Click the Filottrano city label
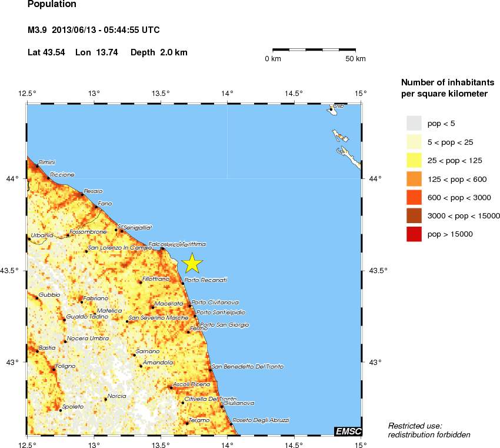The image size is (500, 448). coord(156,278)
